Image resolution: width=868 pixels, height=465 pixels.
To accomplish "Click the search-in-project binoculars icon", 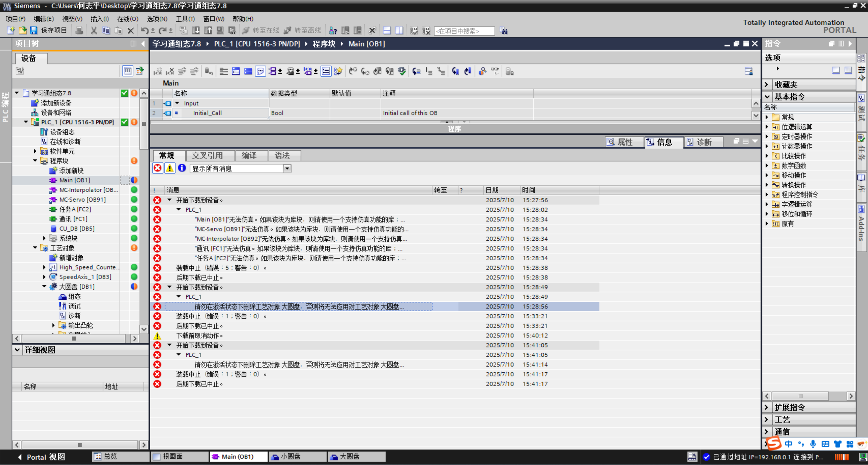I will 504,31.
